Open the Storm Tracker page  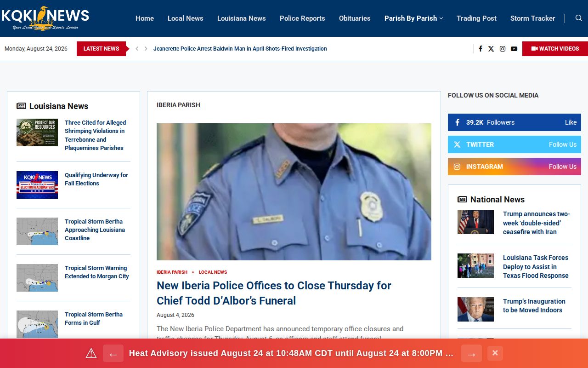[x=533, y=18]
